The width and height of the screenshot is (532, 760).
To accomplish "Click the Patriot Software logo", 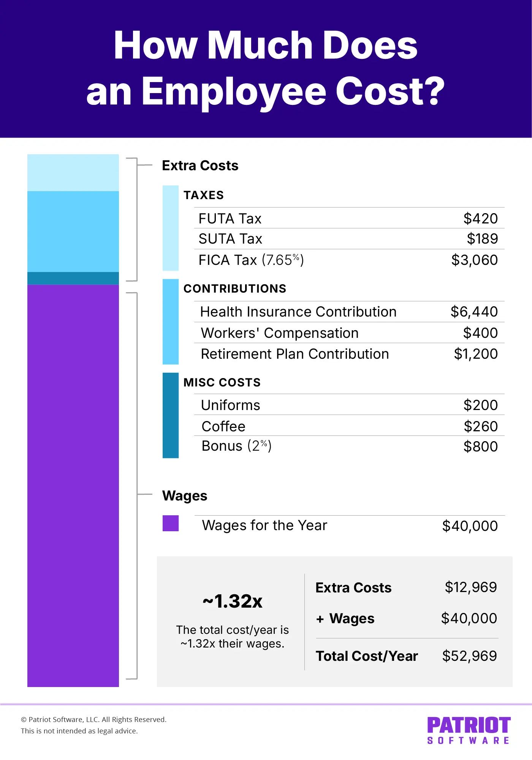I will (x=469, y=730).
